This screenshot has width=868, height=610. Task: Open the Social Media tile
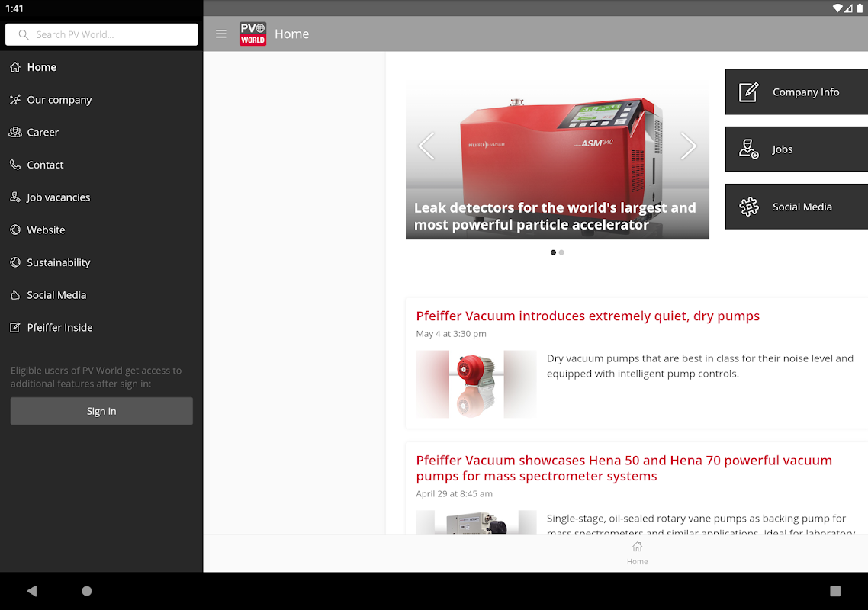[796, 207]
